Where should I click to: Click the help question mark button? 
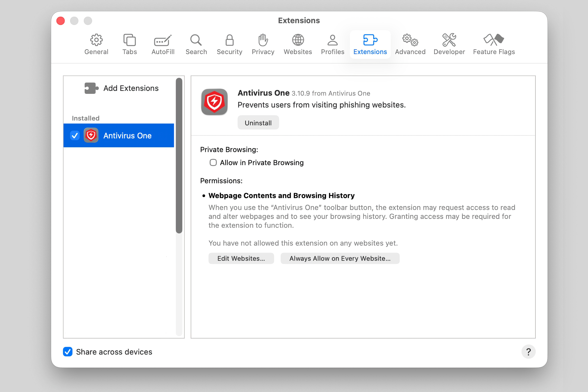(528, 352)
